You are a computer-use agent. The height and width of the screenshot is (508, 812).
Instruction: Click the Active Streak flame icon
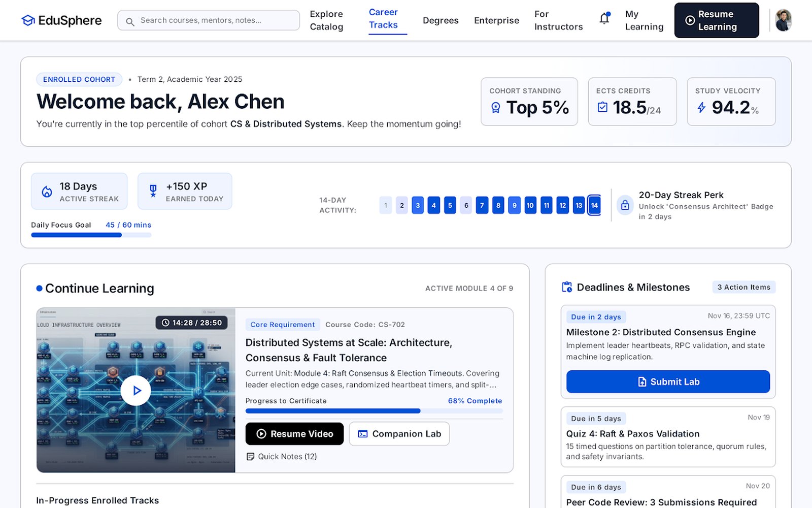click(x=47, y=192)
